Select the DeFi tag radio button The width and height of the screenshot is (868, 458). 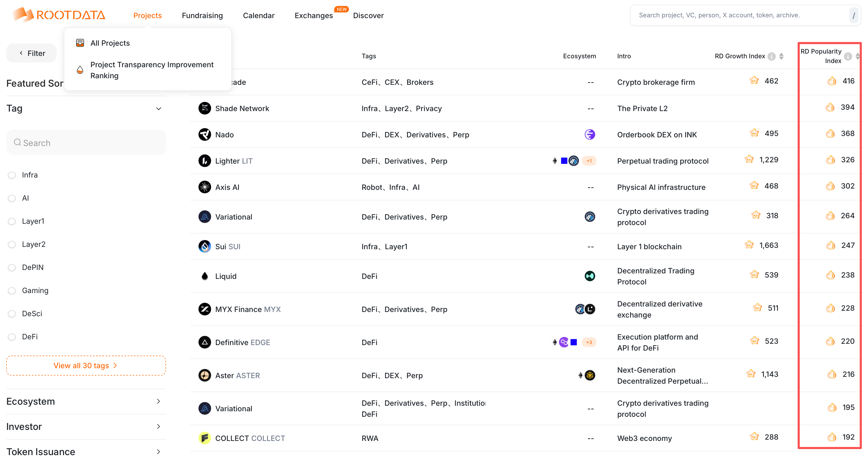12,337
